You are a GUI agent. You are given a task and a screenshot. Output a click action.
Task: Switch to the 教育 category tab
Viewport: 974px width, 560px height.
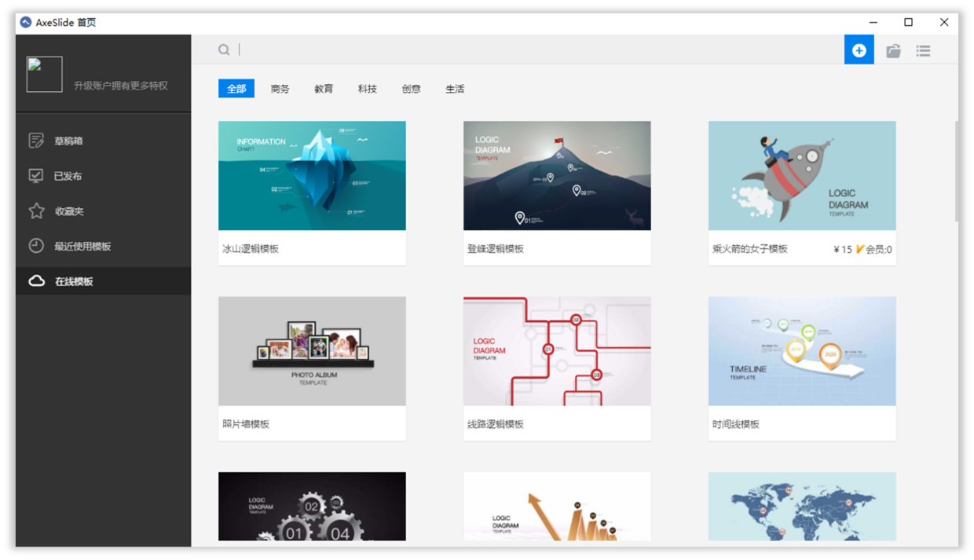[324, 89]
